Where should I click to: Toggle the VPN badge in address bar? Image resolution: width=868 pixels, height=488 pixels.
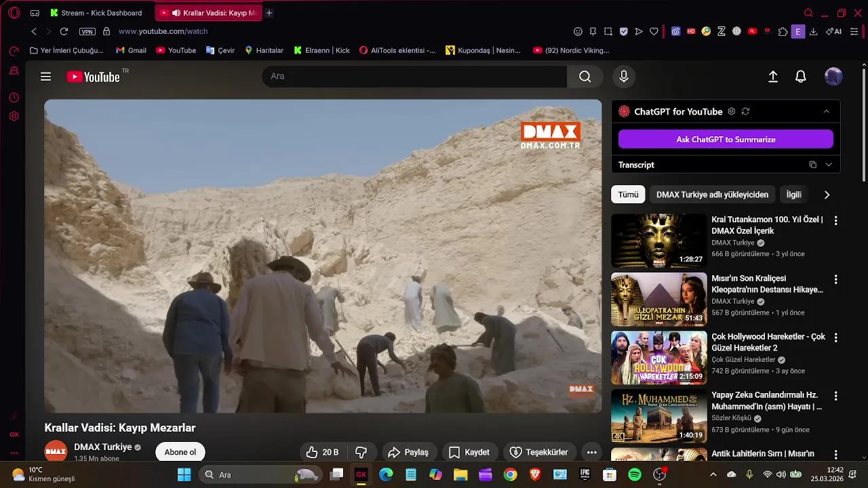pos(87,31)
